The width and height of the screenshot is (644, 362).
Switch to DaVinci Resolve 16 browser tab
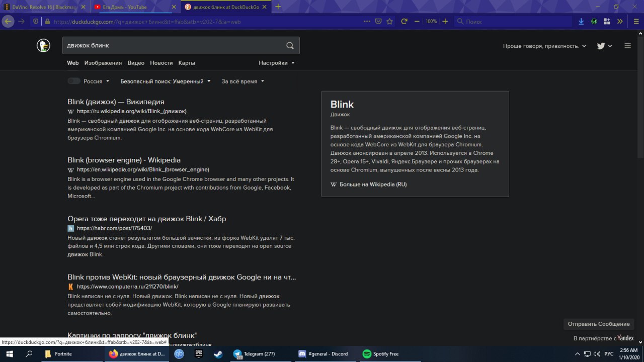point(45,7)
